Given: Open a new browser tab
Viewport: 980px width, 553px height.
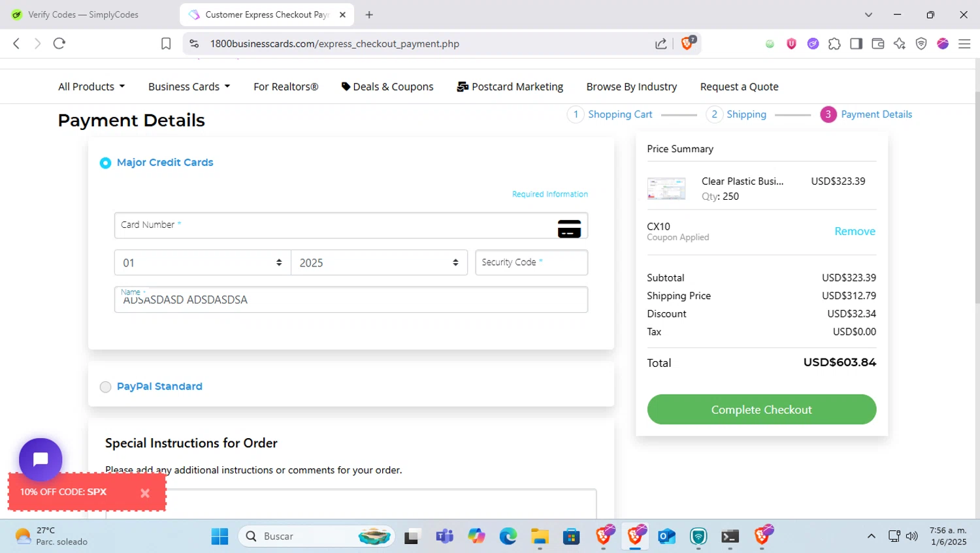Looking at the screenshot, I should click(x=369, y=14).
